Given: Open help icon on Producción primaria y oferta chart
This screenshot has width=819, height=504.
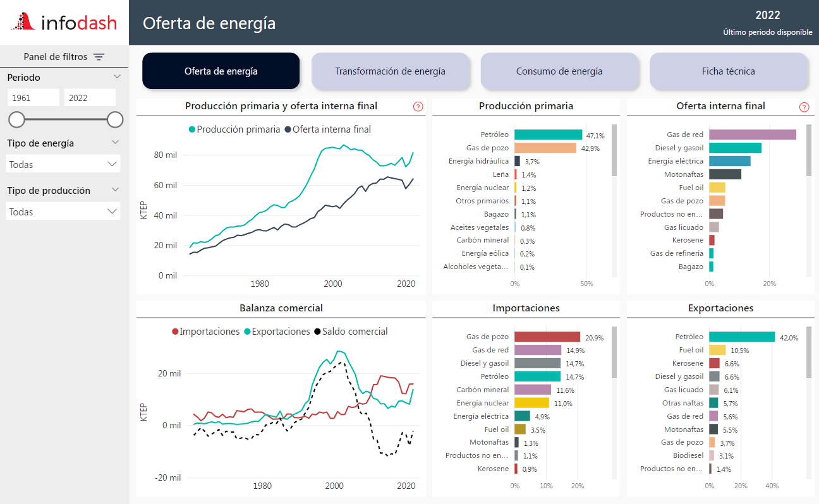Looking at the screenshot, I should pyautogui.click(x=418, y=107).
